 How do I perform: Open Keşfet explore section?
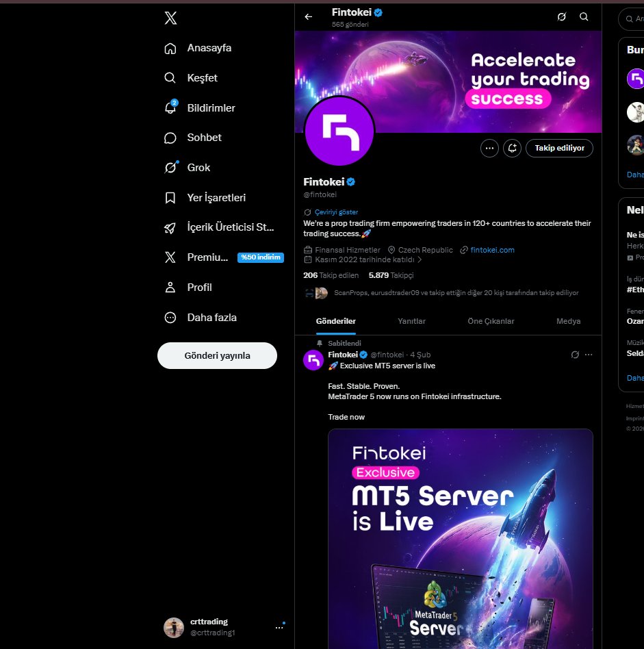click(191, 78)
